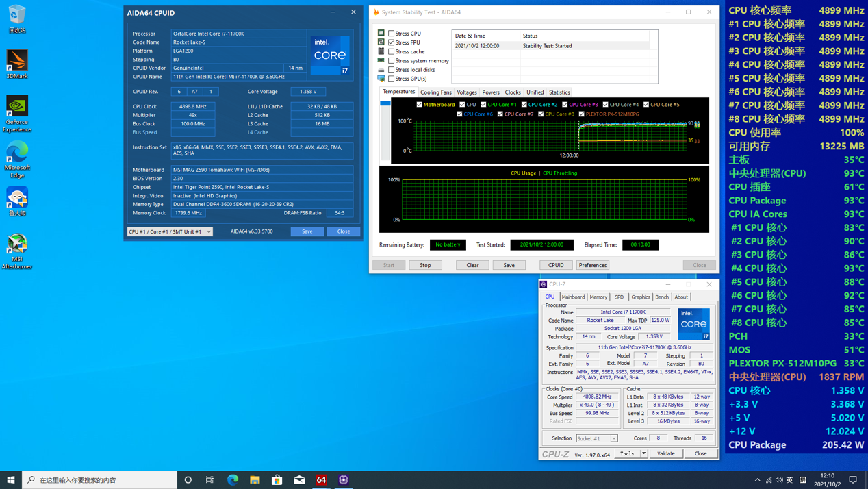The width and height of the screenshot is (868, 489).
Task: Switch to AIDA64 taskbar icon
Action: (321, 480)
